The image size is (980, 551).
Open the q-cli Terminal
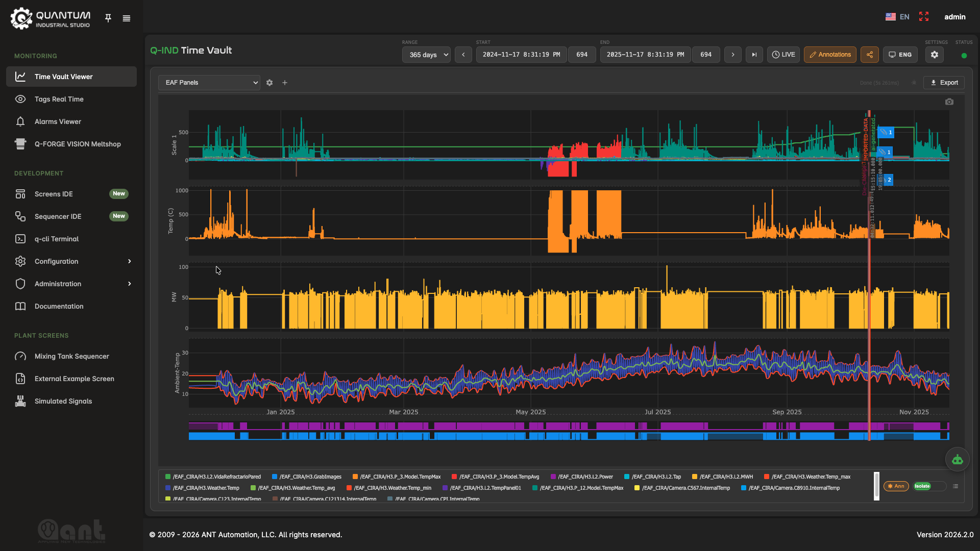[x=71, y=239]
